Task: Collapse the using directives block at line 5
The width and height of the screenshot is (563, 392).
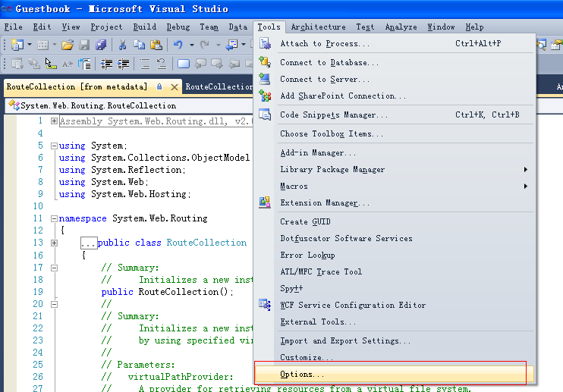Action: coord(54,146)
